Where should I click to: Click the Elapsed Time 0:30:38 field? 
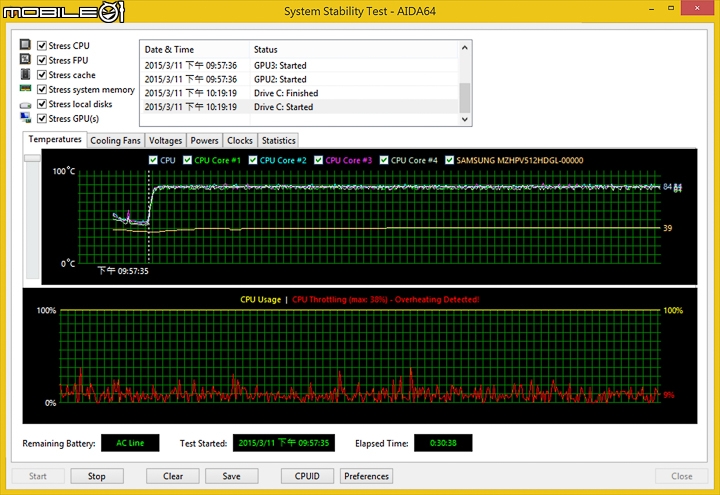click(443, 443)
